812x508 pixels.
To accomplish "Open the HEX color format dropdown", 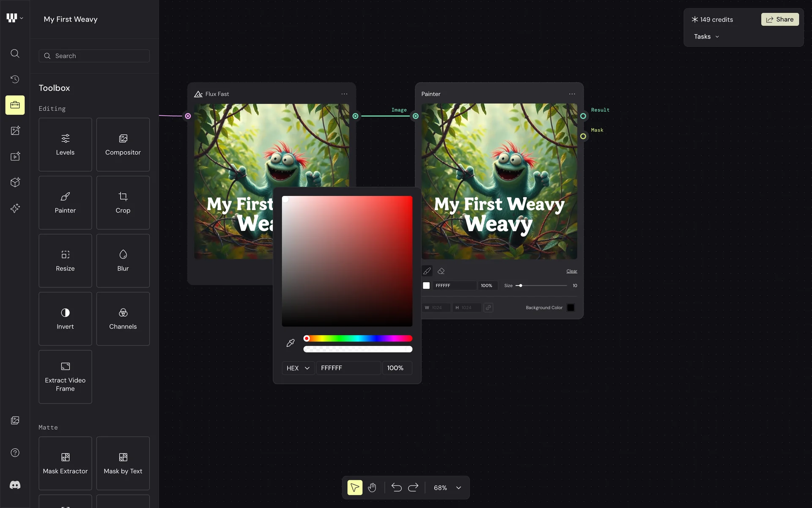I will [x=298, y=368].
